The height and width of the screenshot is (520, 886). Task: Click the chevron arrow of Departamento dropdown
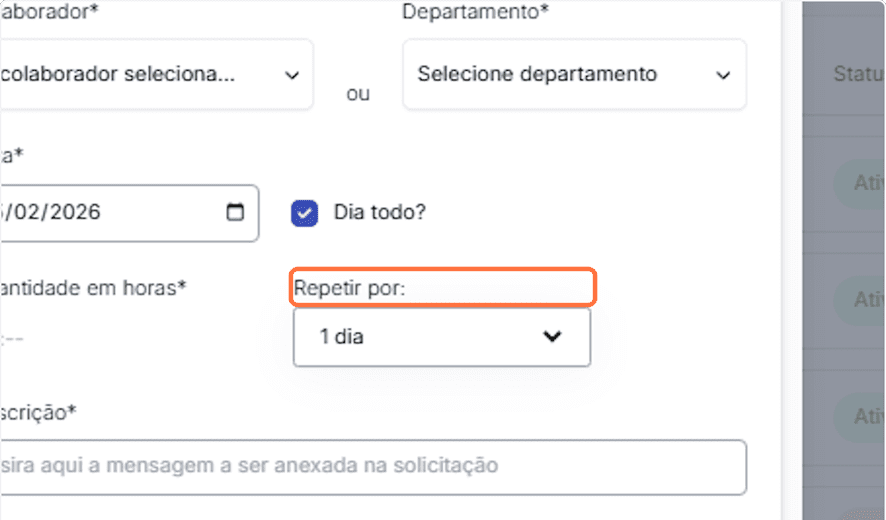tap(723, 75)
